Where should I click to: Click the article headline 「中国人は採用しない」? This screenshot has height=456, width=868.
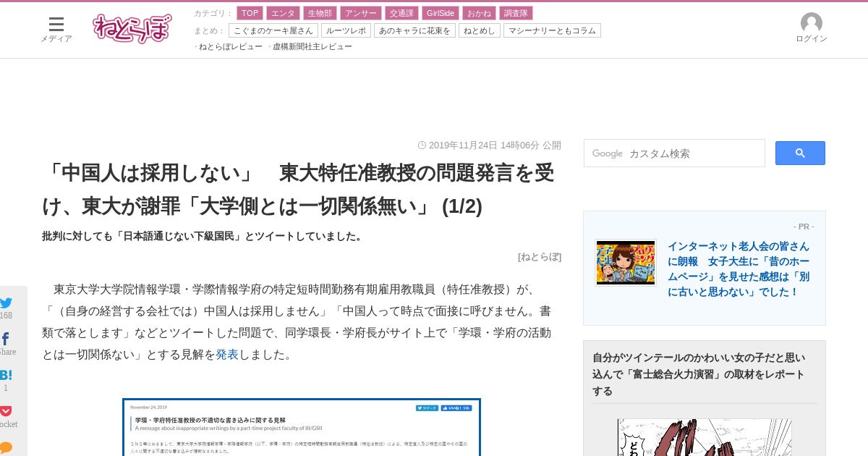[298, 190]
